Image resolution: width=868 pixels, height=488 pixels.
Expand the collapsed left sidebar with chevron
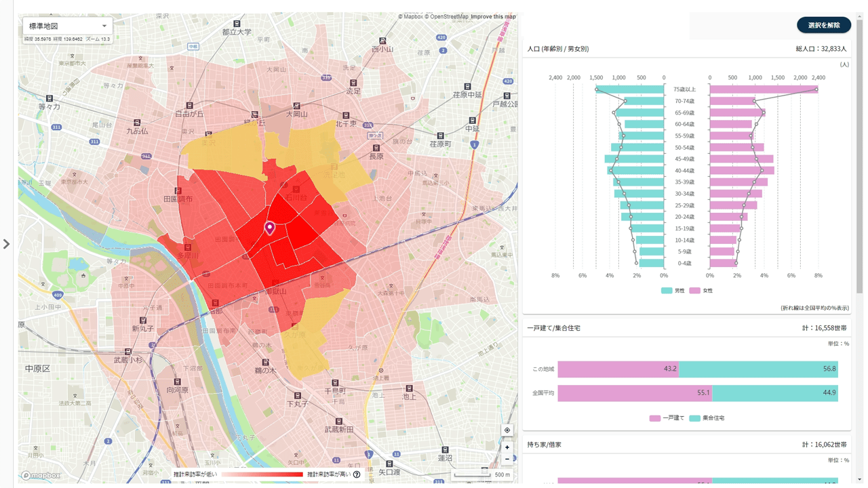pos(7,244)
